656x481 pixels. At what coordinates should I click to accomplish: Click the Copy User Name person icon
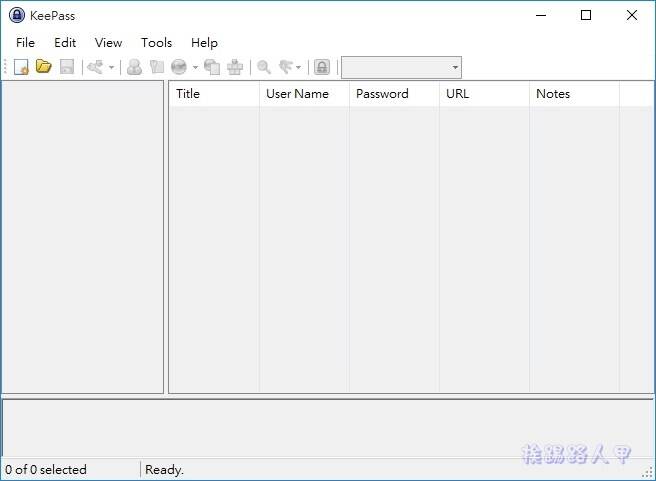(134, 67)
